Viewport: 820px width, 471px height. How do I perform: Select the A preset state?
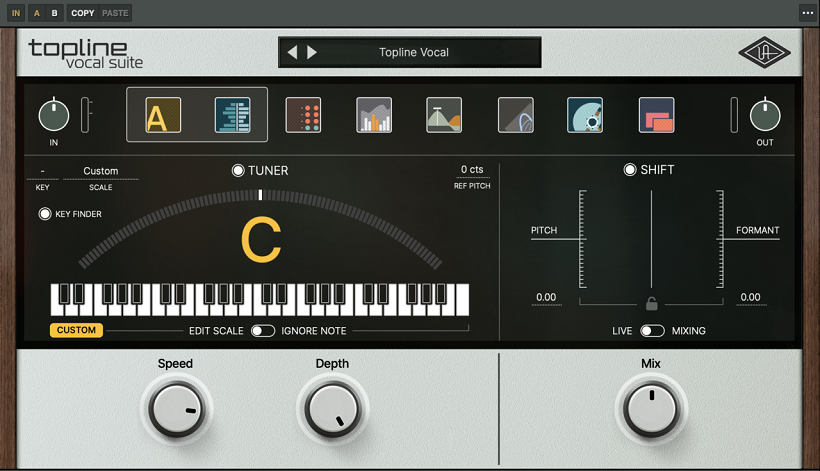37,13
